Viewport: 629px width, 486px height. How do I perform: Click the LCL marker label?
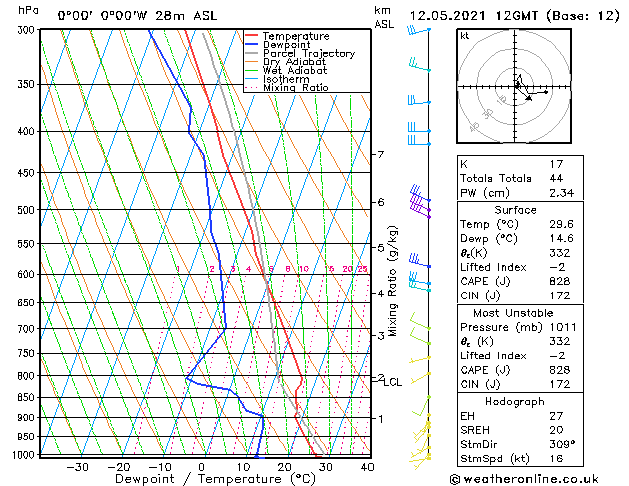point(392,383)
